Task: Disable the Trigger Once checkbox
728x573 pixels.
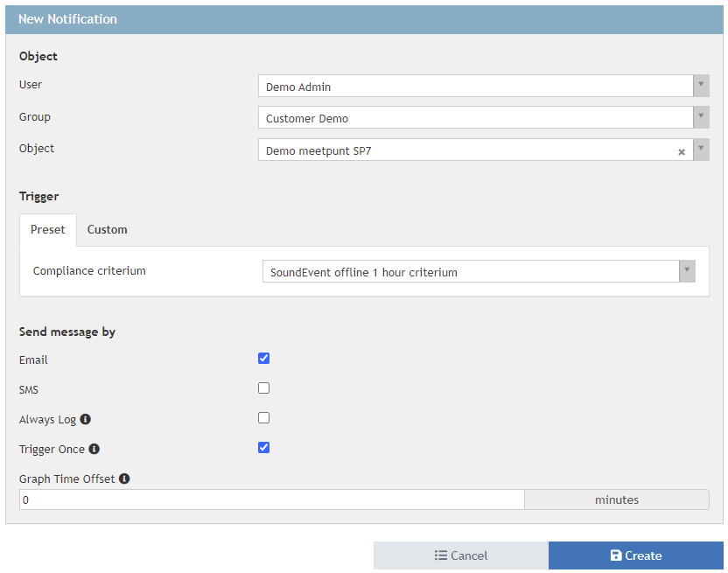Action: [x=264, y=448]
